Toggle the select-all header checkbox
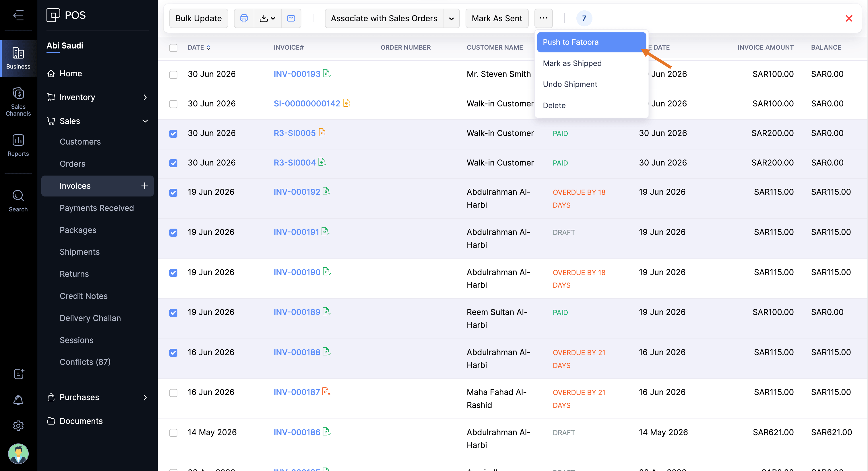Image resolution: width=868 pixels, height=471 pixels. point(173,48)
